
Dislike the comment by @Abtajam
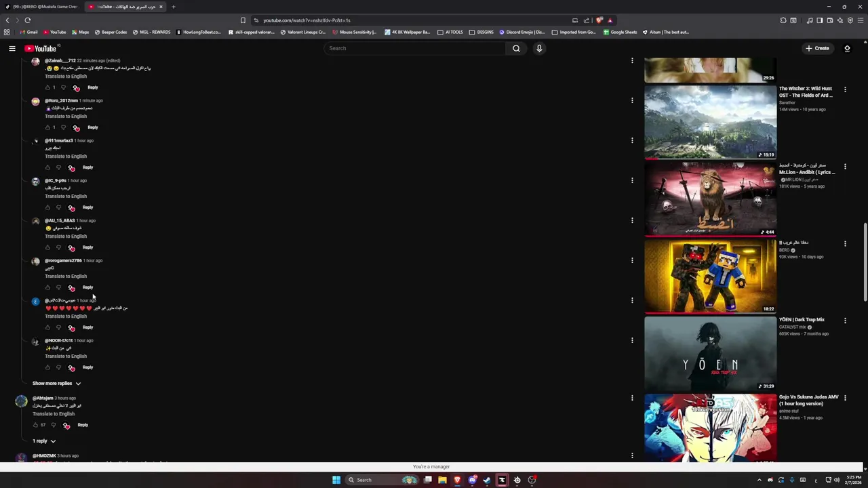pyautogui.click(x=54, y=425)
